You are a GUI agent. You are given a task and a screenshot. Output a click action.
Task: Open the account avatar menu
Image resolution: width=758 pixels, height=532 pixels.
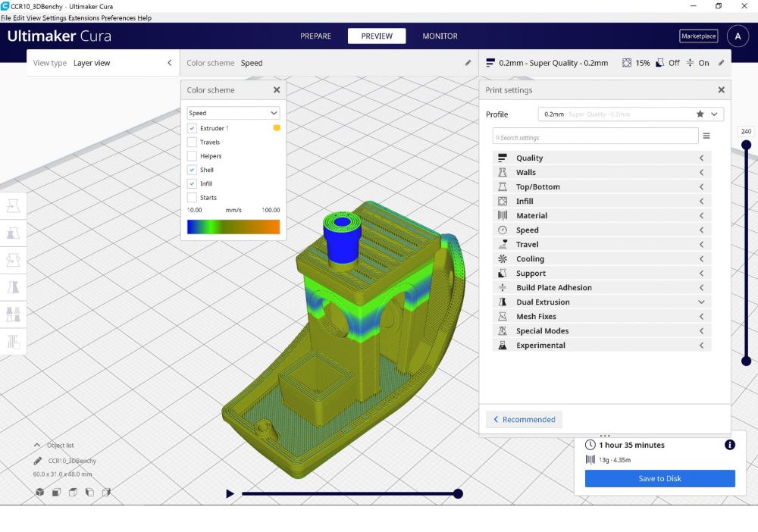[x=738, y=36]
